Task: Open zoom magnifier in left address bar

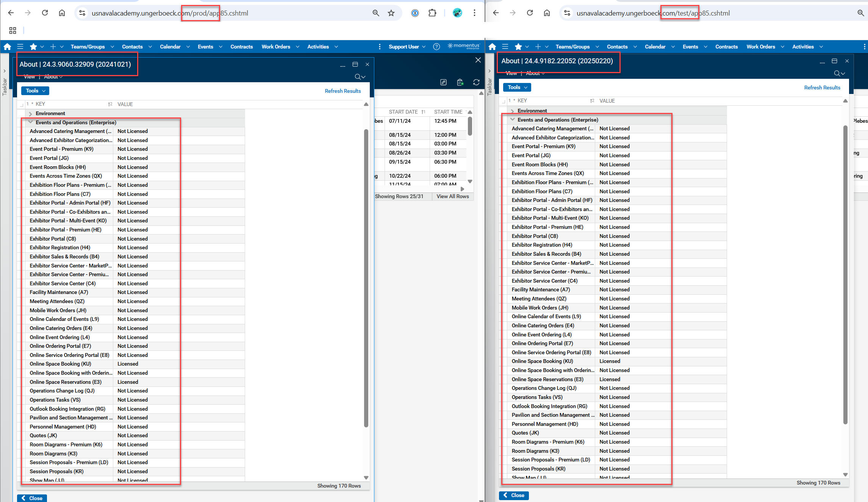Action: [x=376, y=13]
